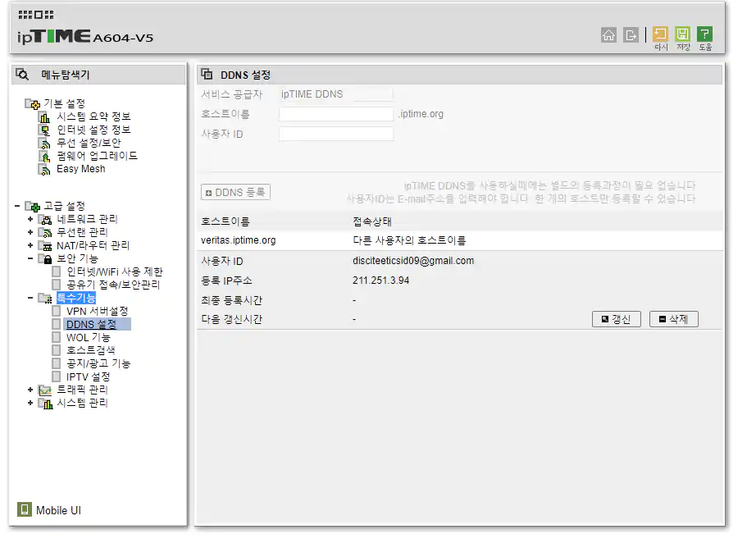756x543 pixels.
Task: Open 인터넷 설정 정보 menu item
Action: click(93, 130)
